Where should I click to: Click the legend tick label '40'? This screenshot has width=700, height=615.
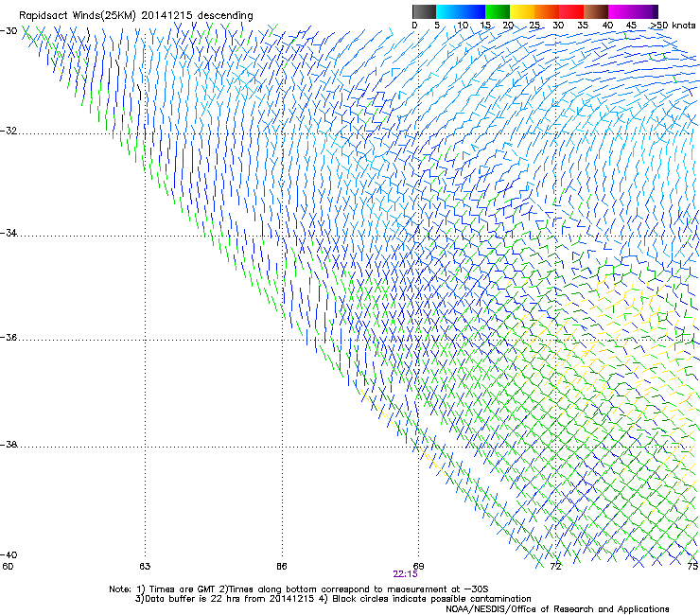coord(607,26)
